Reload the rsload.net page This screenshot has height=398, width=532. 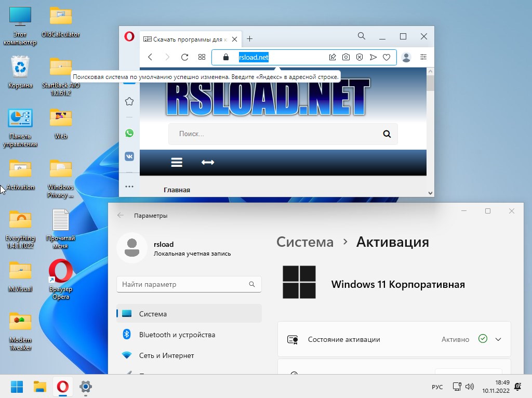point(184,57)
